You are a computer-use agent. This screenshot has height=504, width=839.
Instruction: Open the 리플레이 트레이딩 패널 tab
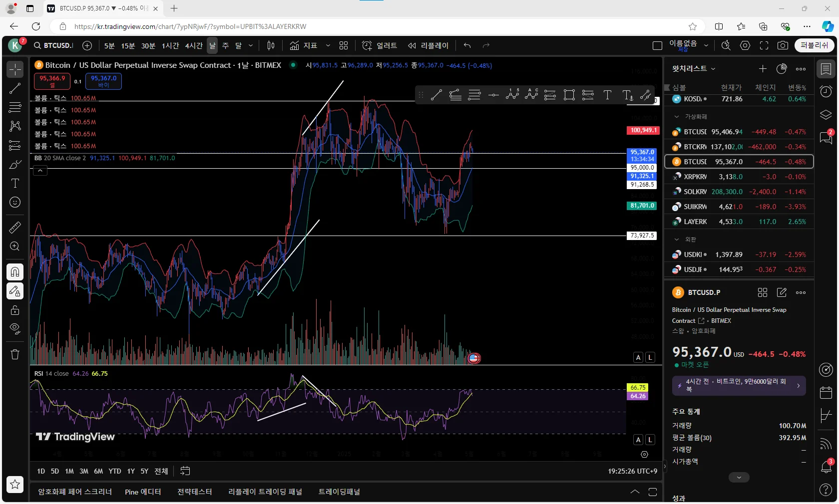point(265,492)
